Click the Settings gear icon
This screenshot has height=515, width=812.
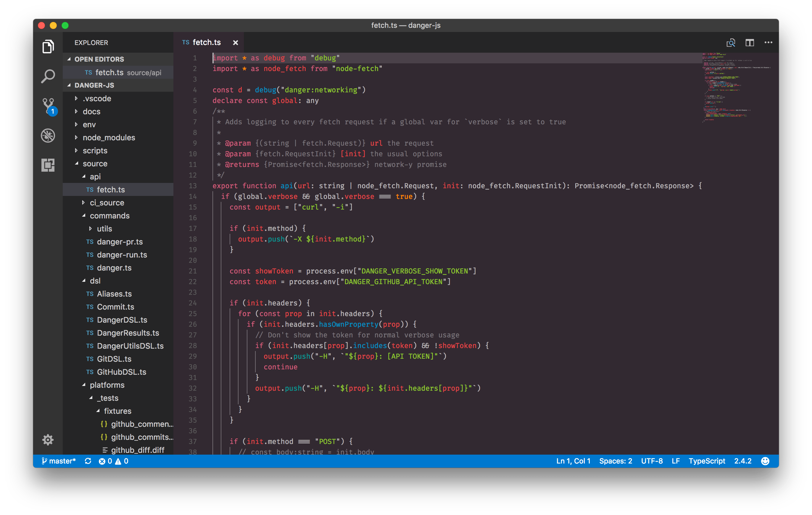tap(48, 440)
